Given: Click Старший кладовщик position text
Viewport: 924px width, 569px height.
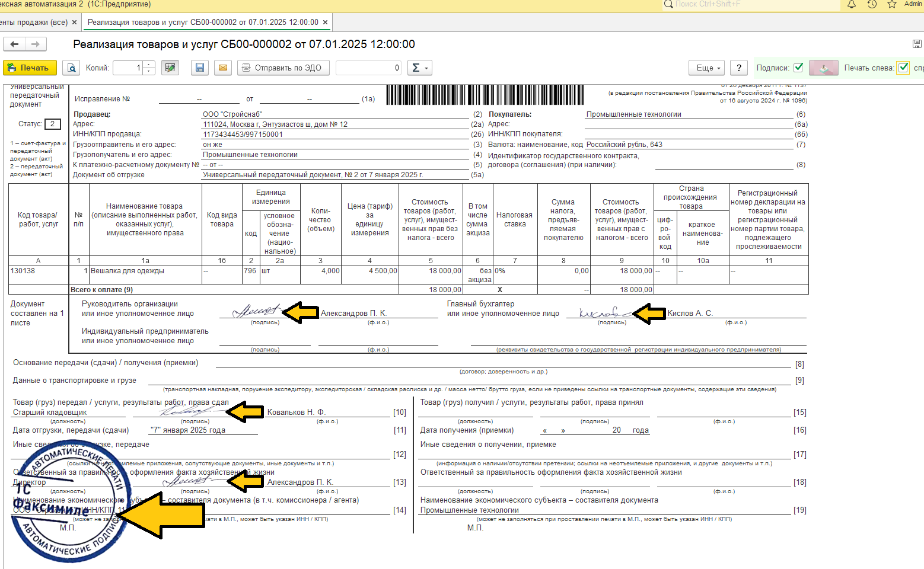Looking at the screenshot, I should (x=50, y=412).
